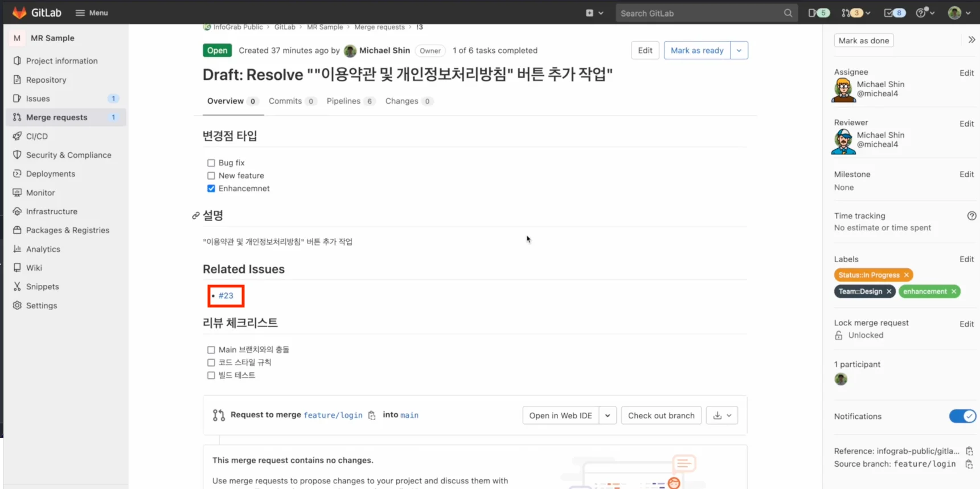This screenshot has height=489, width=980.
Task: Open the issues counter icon in top bar
Action: (x=819, y=13)
